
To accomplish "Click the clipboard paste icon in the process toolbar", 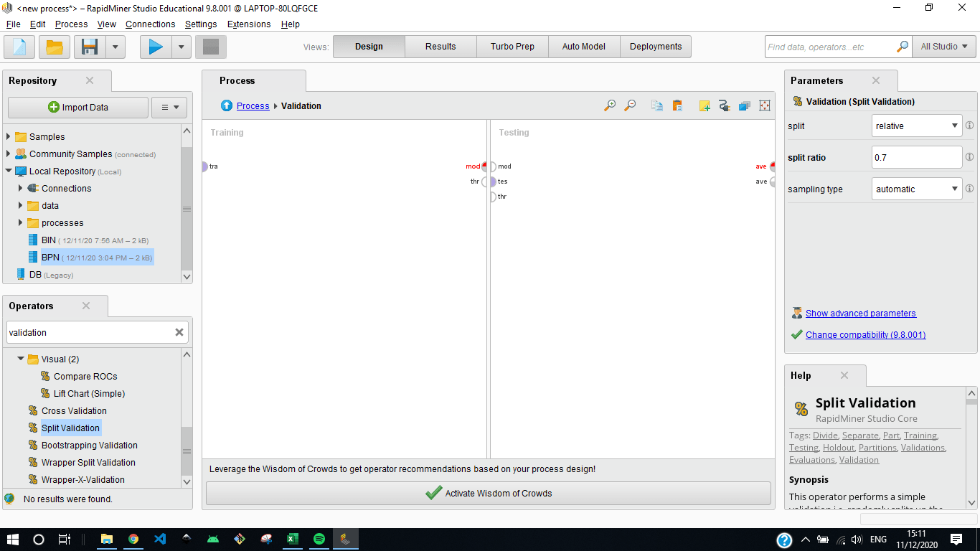I will pos(677,105).
